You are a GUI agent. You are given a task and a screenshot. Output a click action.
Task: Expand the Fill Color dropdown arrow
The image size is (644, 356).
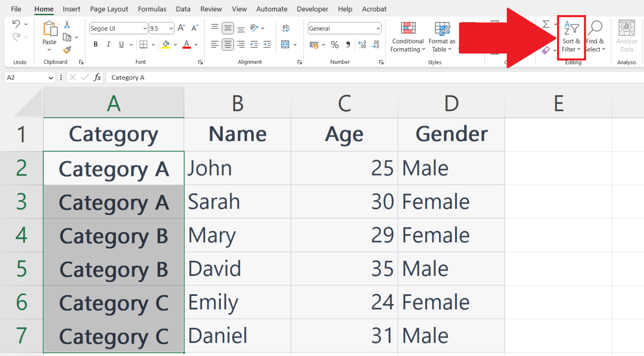(x=175, y=44)
